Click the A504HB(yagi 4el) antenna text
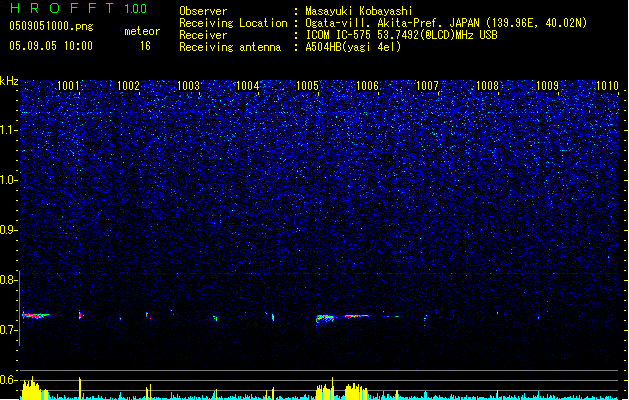This screenshot has height=400, width=629. coord(353,47)
